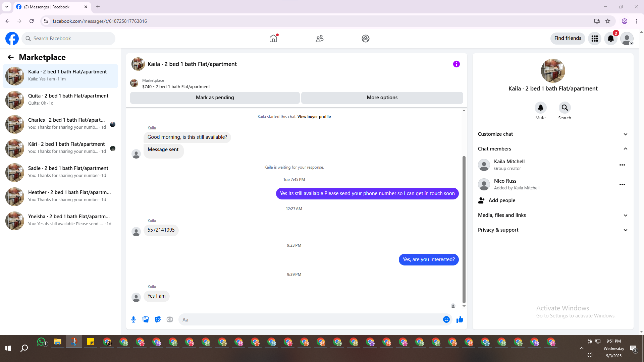Reload the Messenger page
Image resolution: width=644 pixels, height=362 pixels.
32,21
